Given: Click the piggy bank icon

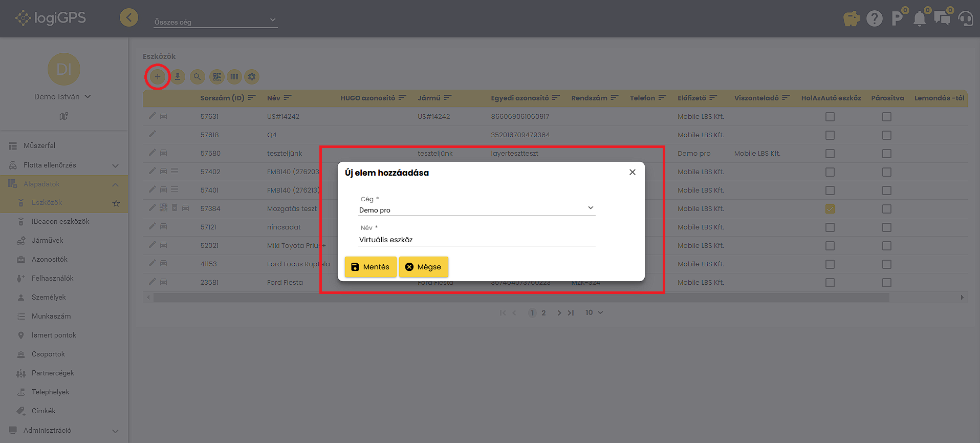Looking at the screenshot, I should tap(851, 19).
